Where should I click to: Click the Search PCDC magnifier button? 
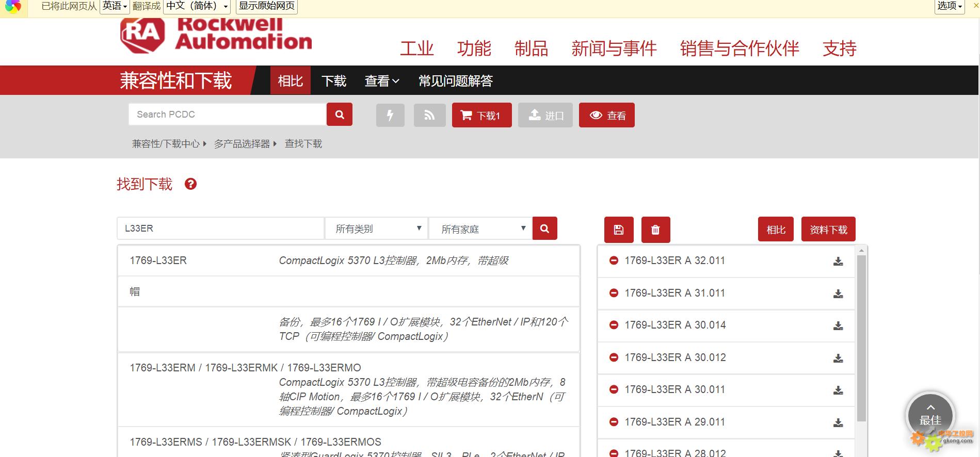tap(340, 115)
